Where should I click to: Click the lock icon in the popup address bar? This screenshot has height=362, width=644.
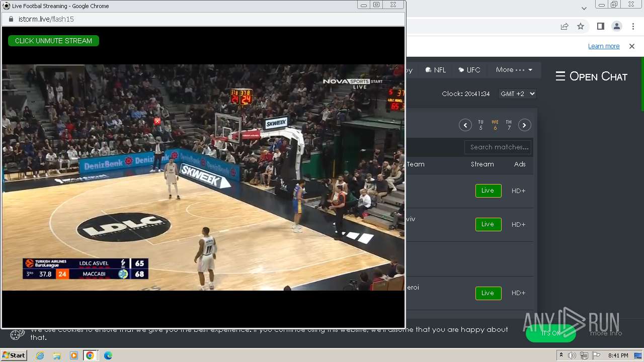coord(11,19)
